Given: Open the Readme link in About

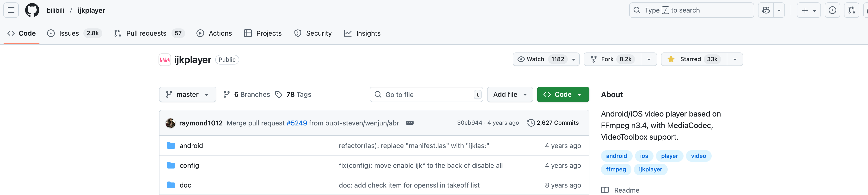Looking at the screenshot, I should pos(620,190).
